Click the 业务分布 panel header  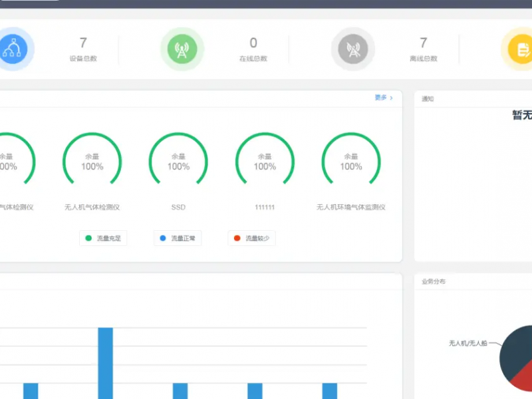434,281
